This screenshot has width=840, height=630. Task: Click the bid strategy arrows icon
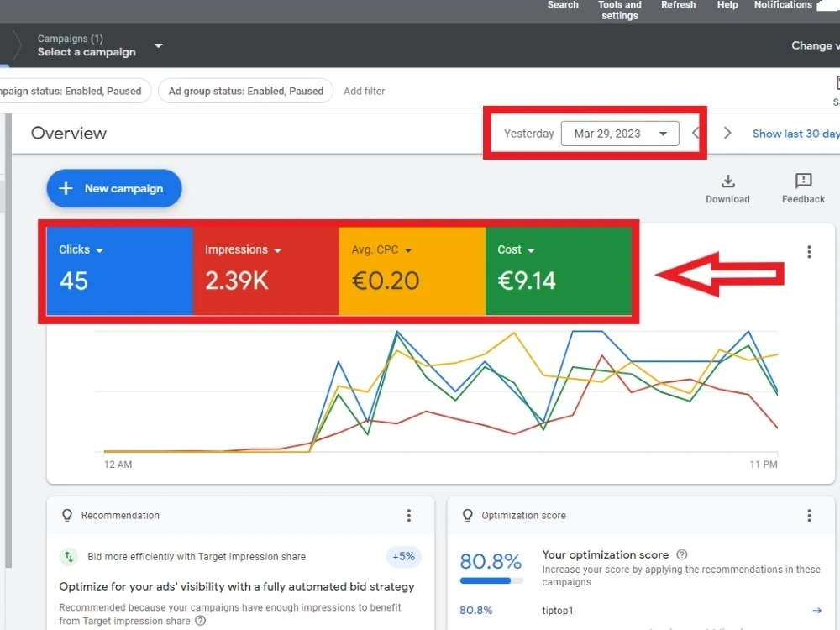pyautogui.click(x=69, y=557)
